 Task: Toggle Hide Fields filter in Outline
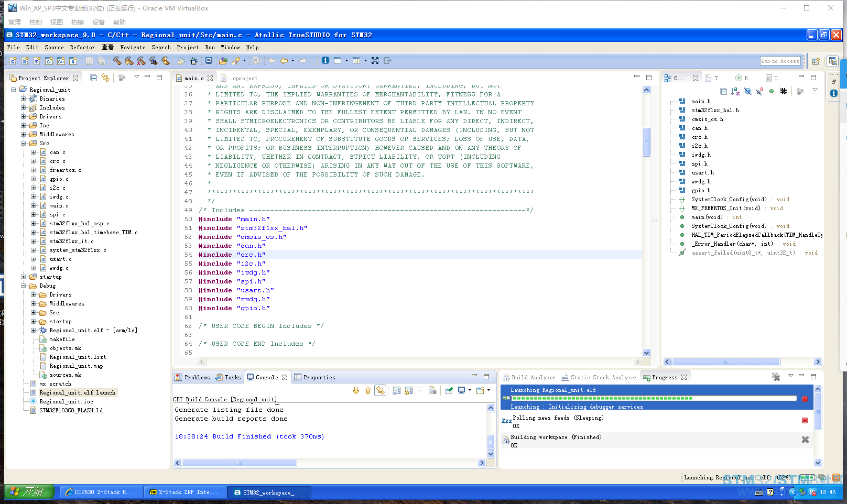tap(747, 91)
